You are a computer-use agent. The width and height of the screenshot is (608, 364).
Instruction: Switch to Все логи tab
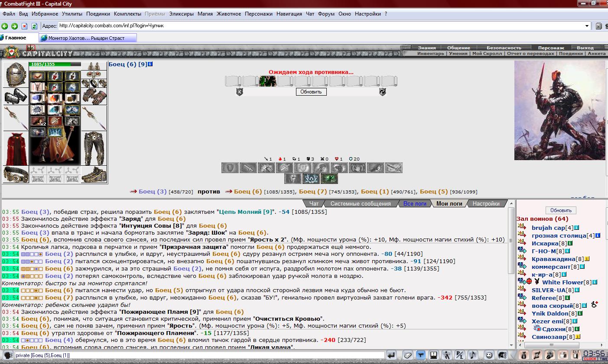click(x=414, y=203)
